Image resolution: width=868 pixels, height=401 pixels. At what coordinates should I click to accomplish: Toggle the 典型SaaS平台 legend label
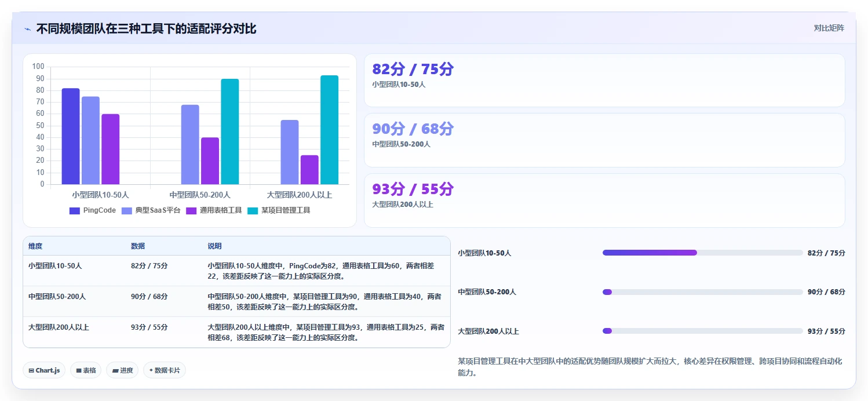158,210
